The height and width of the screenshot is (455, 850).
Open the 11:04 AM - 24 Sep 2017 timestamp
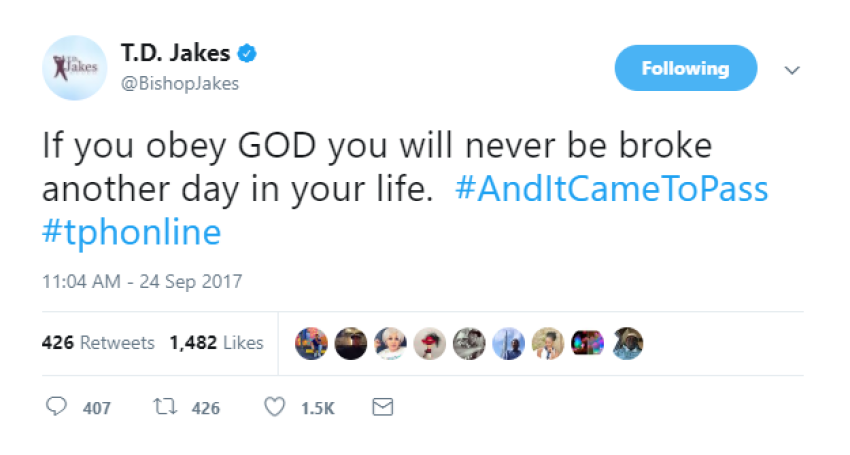point(141,282)
